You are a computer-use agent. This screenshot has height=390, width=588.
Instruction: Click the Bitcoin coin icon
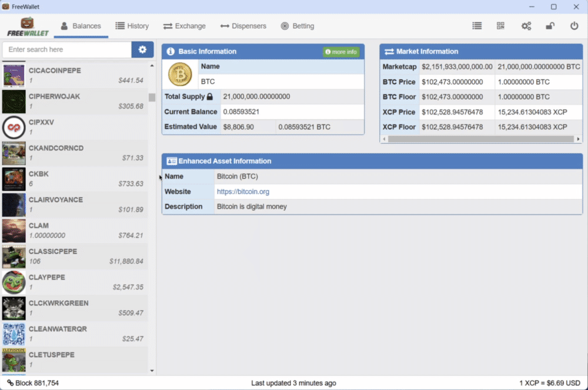pyautogui.click(x=180, y=74)
